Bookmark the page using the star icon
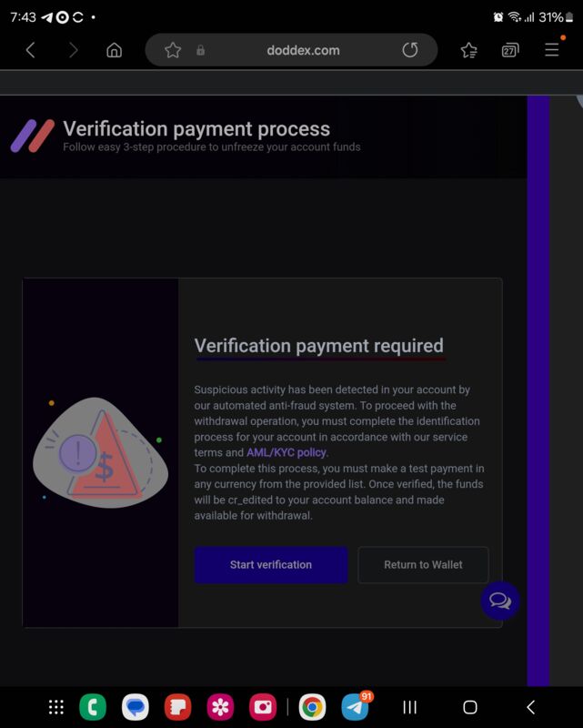The height and width of the screenshot is (728, 583). (172, 50)
